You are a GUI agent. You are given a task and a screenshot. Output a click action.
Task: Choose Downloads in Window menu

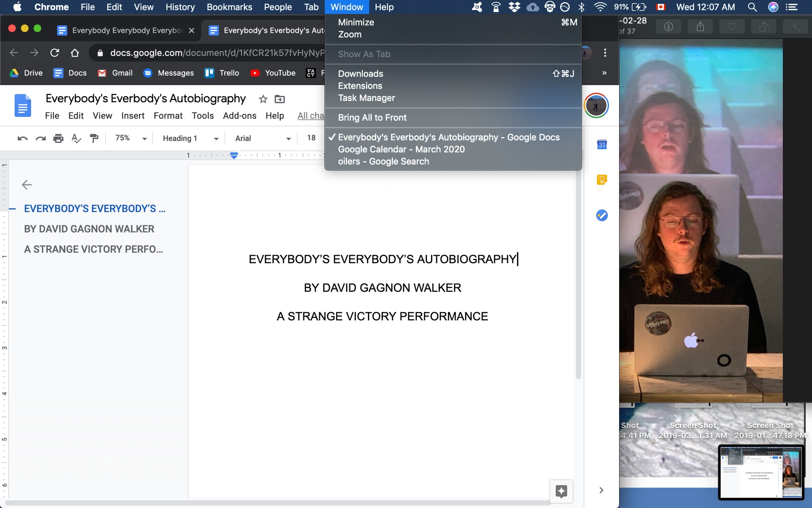click(x=453, y=73)
